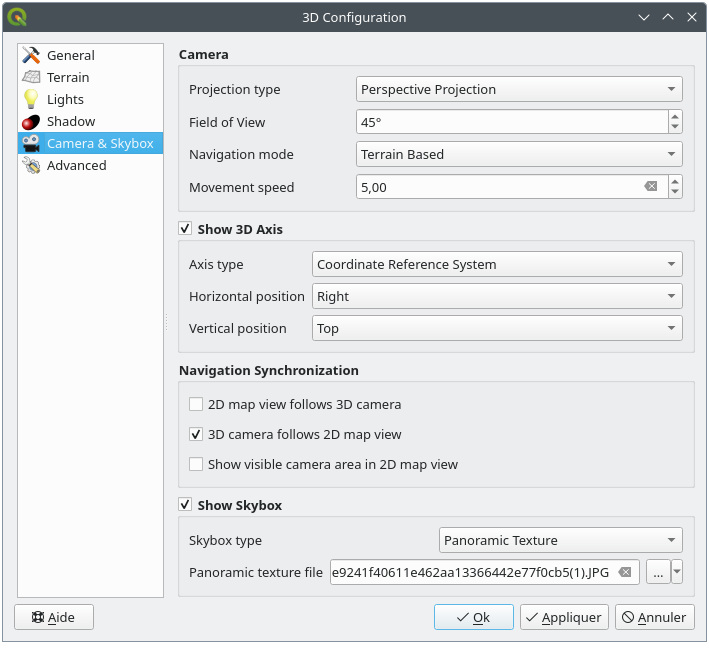Clear the panoramic texture file path
The height and width of the screenshot is (650, 709).
click(x=625, y=572)
